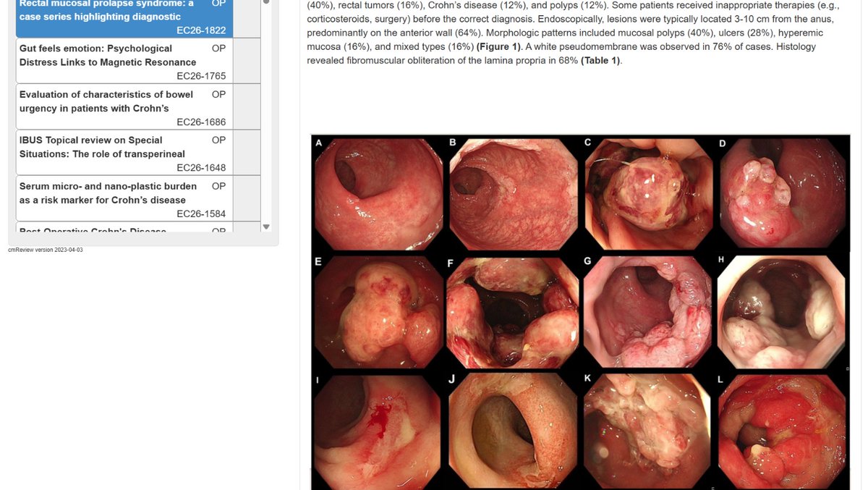868x490 pixels.
Task: Click the bold '(Table 1)' reference
Action: pyautogui.click(x=601, y=60)
